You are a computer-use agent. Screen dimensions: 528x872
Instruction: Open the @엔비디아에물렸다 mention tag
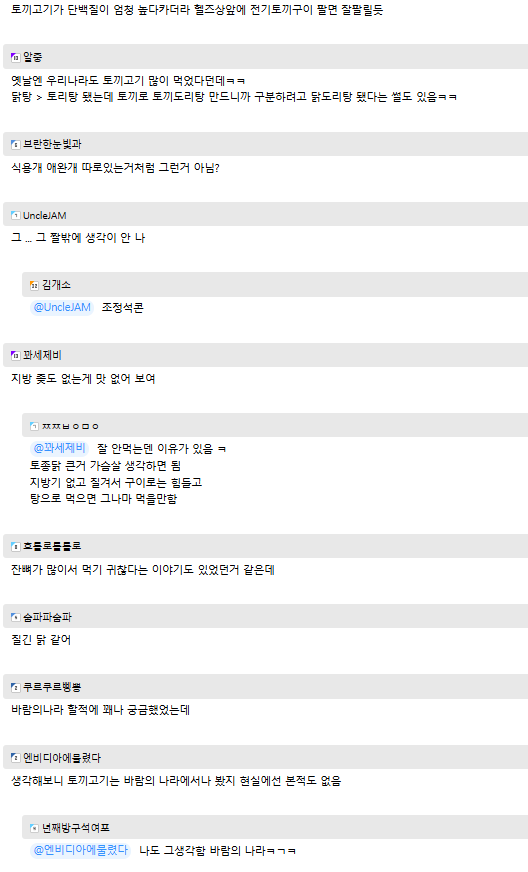[x=81, y=850]
